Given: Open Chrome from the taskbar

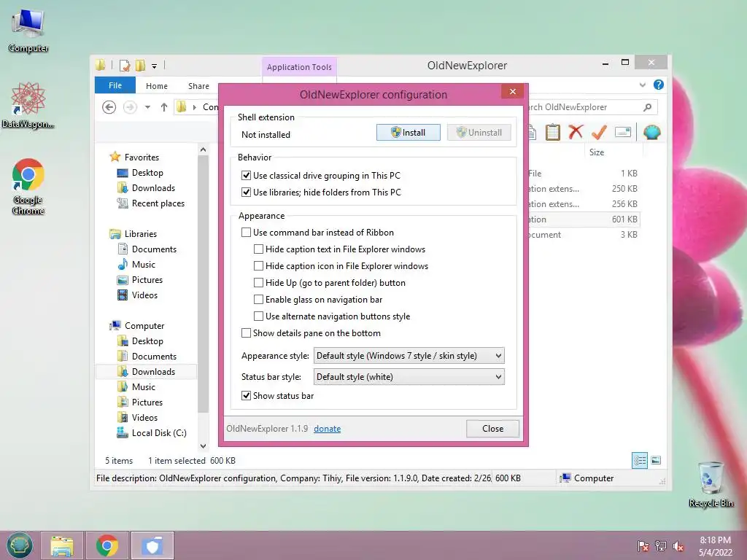Looking at the screenshot, I should 107,545.
